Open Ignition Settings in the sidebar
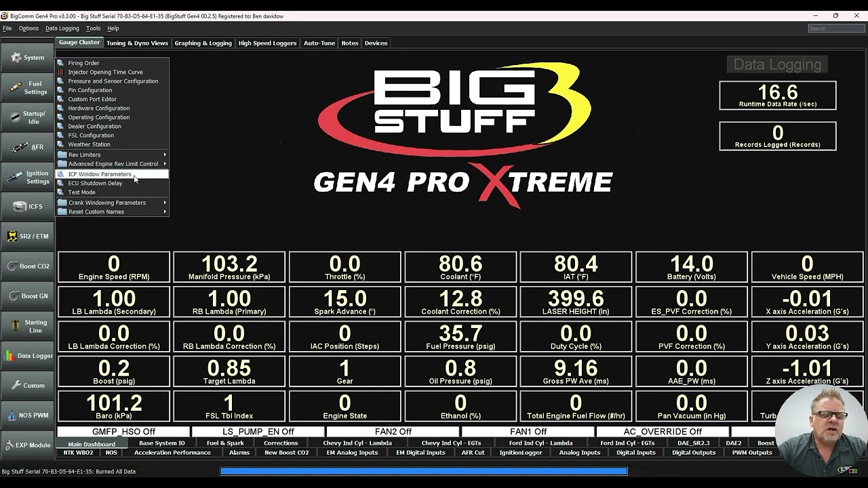 pyautogui.click(x=27, y=177)
